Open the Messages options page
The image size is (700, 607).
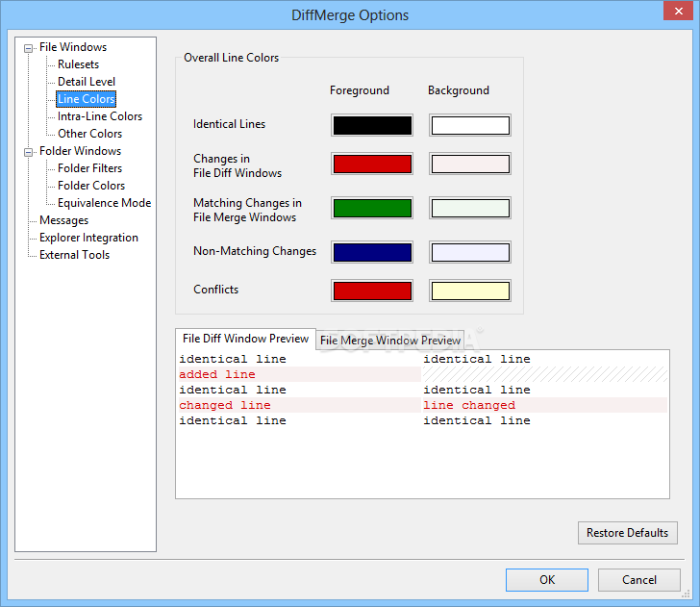[x=63, y=220]
